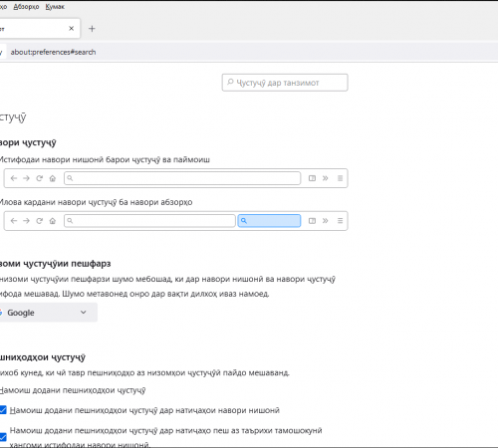The height and width of the screenshot is (448, 498).
Task: Click the Абзорҳо menu
Action: tap(26, 7)
